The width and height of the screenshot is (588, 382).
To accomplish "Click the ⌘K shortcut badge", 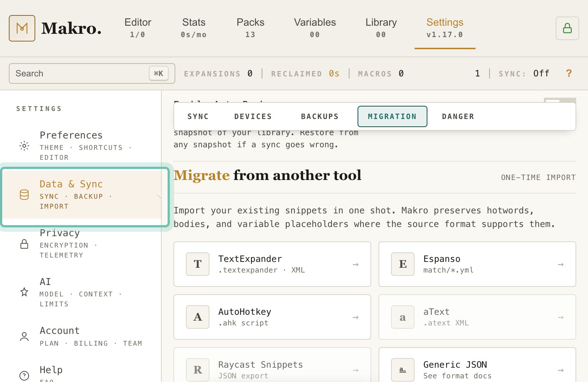I will [x=159, y=73].
